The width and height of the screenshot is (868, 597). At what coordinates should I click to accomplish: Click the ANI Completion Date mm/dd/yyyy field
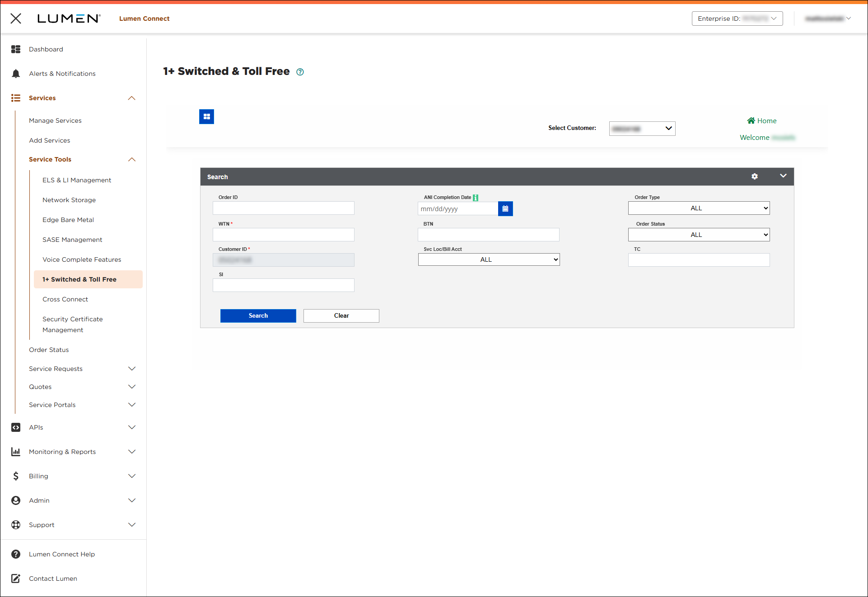coord(458,208)
